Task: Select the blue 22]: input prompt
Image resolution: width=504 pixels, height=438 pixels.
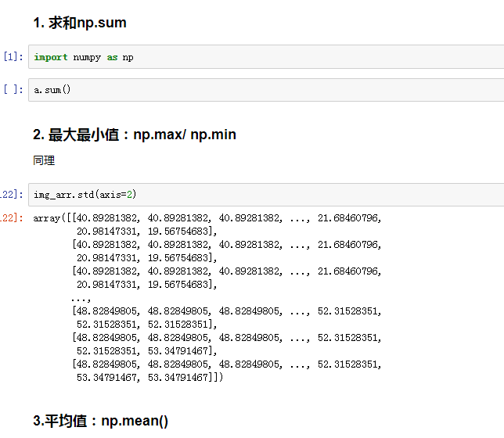Action: pyautogui.click(x=12, y=195)
